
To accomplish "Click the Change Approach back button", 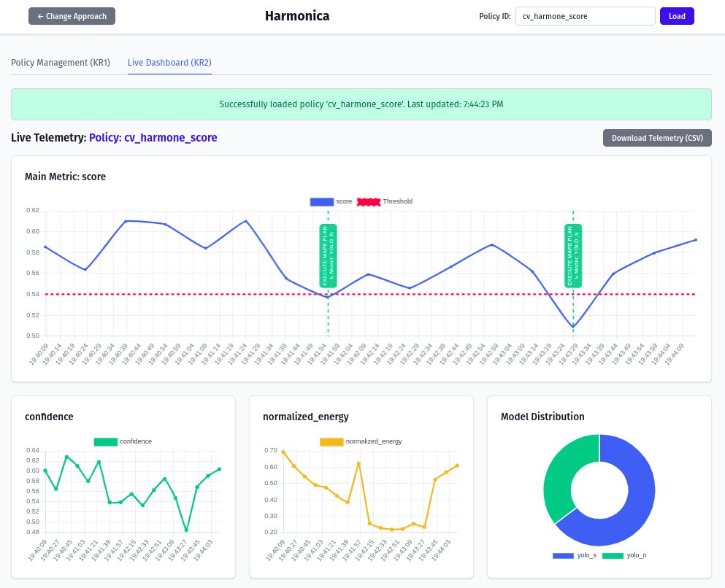I will tap(72, 16).
